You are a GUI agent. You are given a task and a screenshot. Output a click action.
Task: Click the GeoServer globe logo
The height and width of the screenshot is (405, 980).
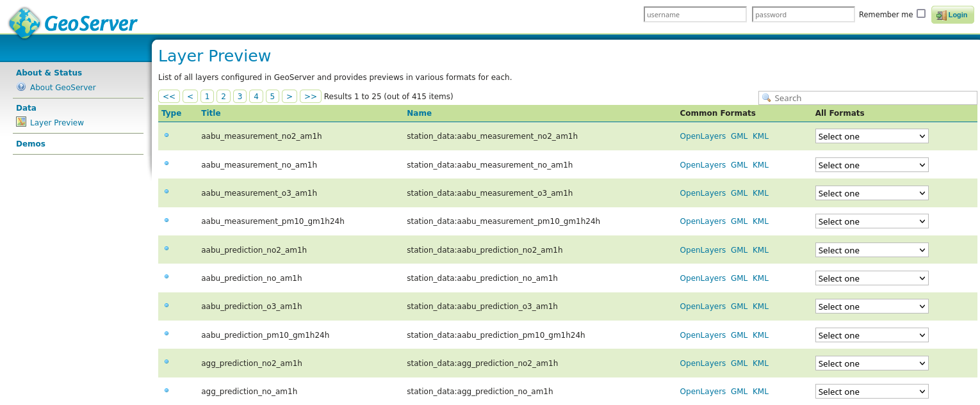(x=24, y=22)
